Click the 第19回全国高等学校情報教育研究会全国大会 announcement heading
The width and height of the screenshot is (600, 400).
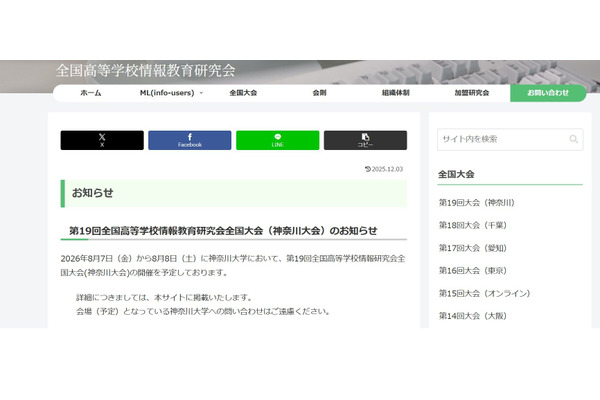223,231
